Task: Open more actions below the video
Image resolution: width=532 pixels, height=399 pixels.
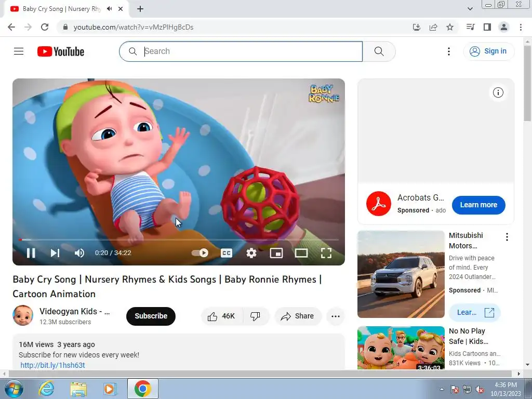Action: click(336, 316)
